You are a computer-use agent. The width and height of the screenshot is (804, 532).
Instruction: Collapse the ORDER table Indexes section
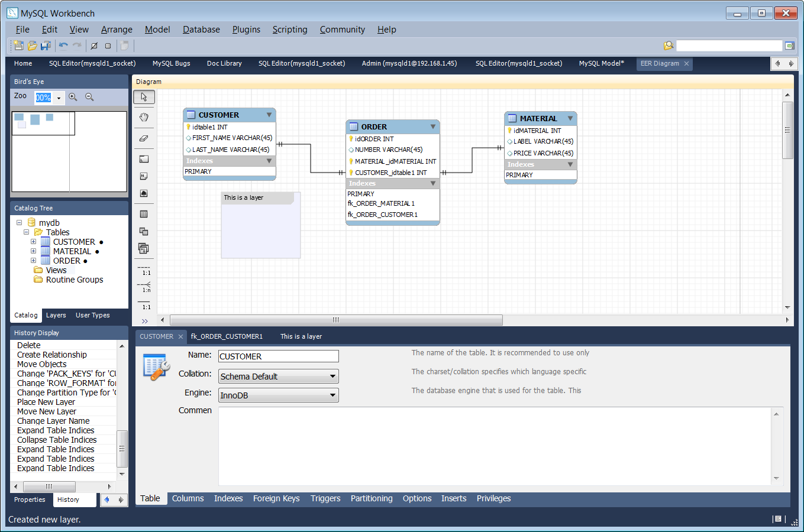pos(433,183)
